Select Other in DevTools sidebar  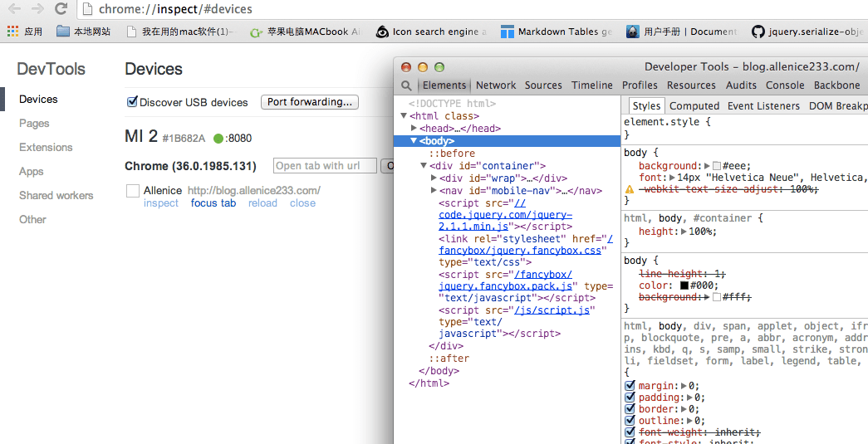click(32, 220)
